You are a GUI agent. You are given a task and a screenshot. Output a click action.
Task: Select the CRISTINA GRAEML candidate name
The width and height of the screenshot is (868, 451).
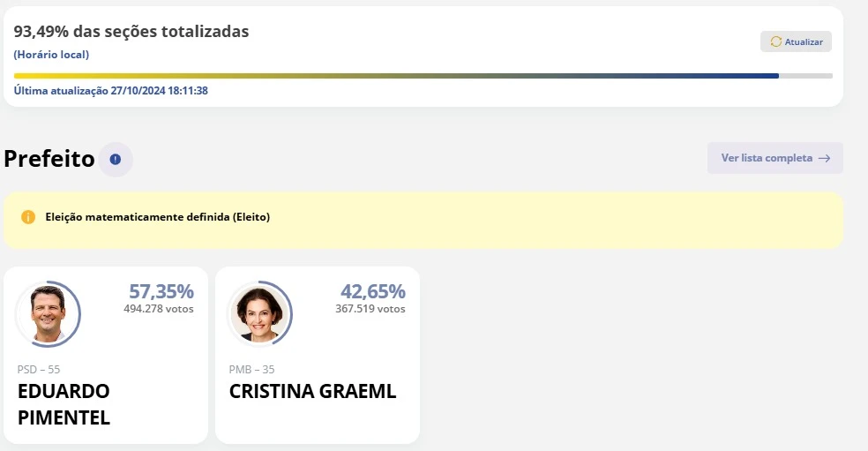click(312, 392)
